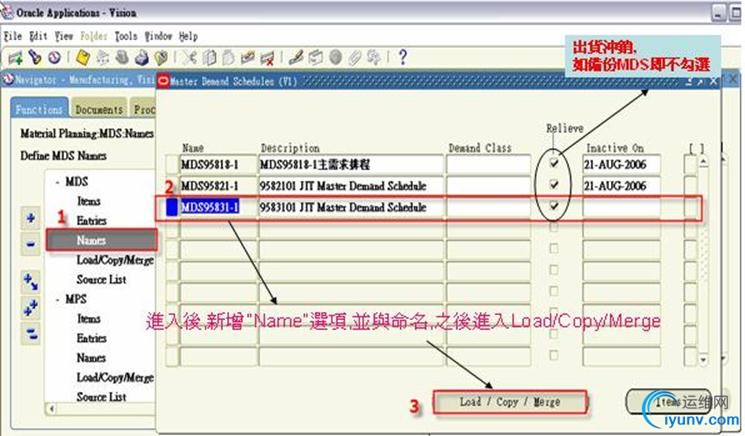745x436 pixels.
Task: Click the Navigator horizontal scroll left arrow
Action: pyautogui.click(x=51, y=408)
